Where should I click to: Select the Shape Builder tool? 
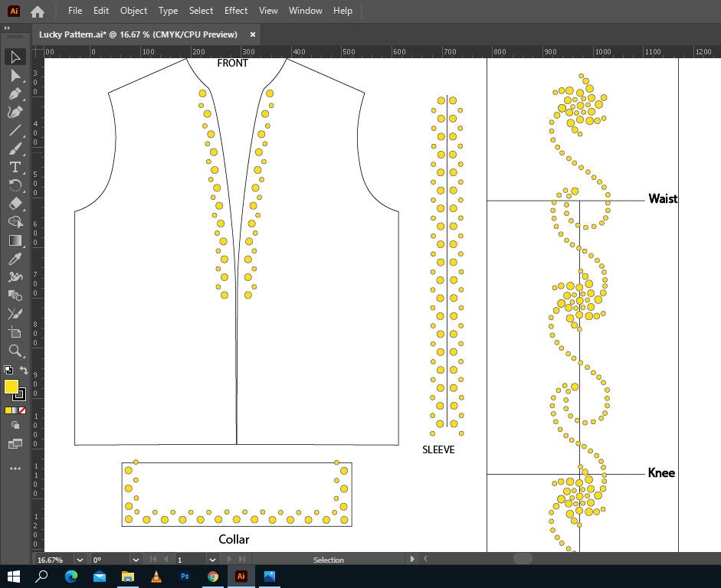[x=15, y=222]
